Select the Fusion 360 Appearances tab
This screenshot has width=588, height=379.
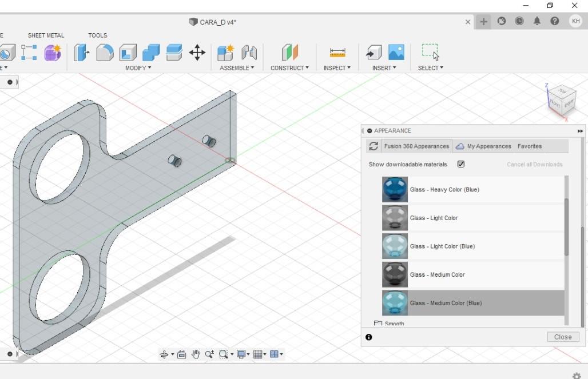pos(416,146)
